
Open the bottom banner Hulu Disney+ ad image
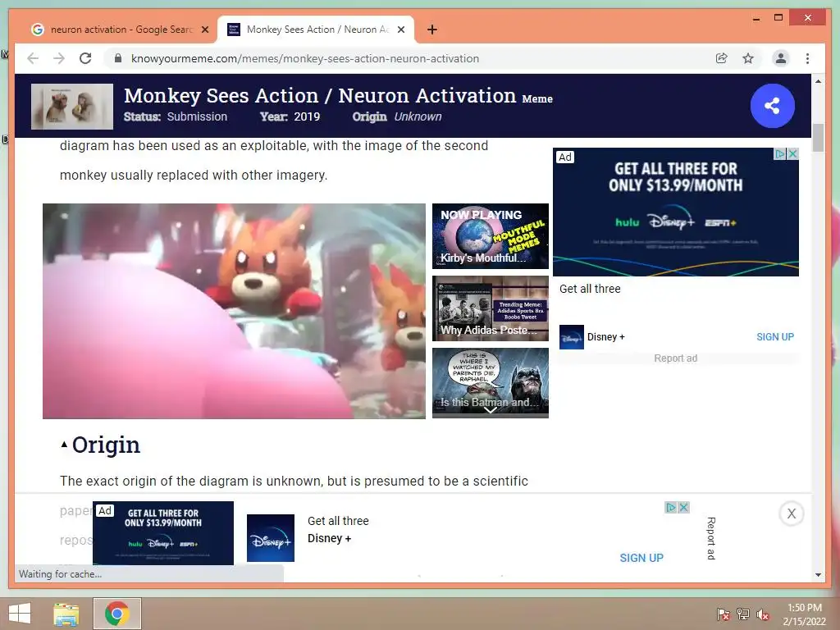click(x=163, y=533)
